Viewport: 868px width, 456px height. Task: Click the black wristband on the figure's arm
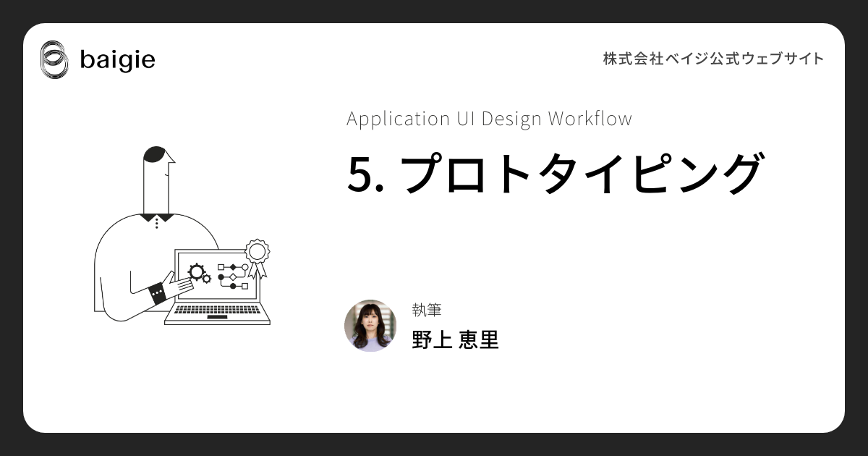click(157, 293)
